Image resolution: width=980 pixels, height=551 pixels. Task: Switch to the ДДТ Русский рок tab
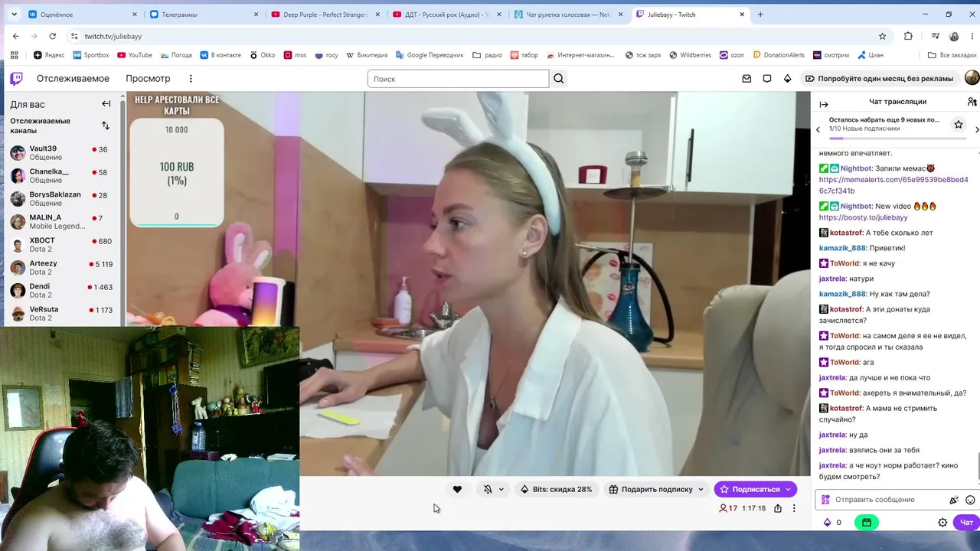(x=446, y=15)
